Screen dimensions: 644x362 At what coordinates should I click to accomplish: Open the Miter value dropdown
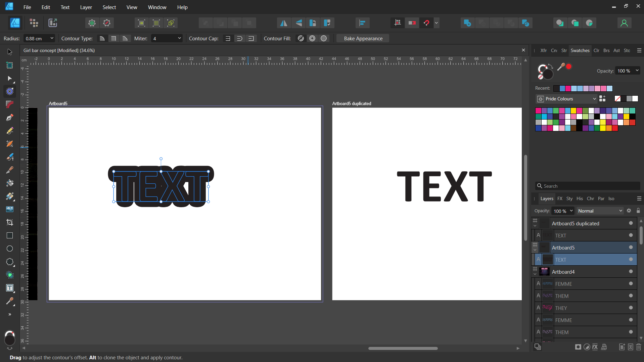[179, 38]
